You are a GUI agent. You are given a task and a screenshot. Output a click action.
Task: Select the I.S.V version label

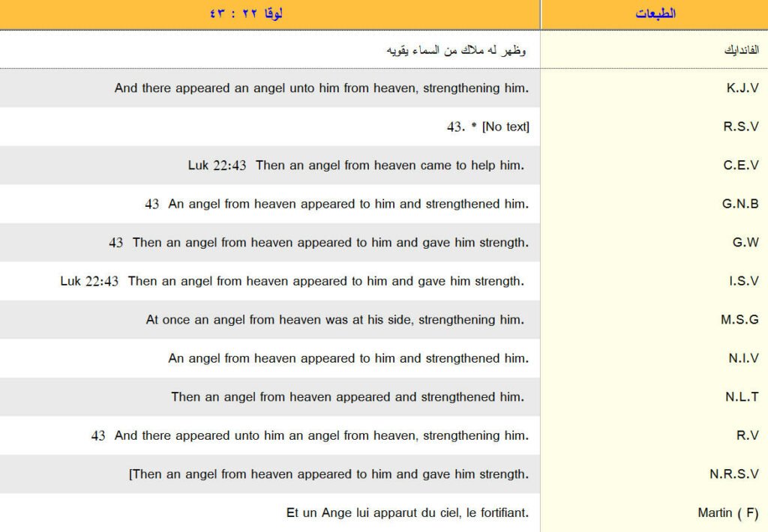click(x=743, y=281)
